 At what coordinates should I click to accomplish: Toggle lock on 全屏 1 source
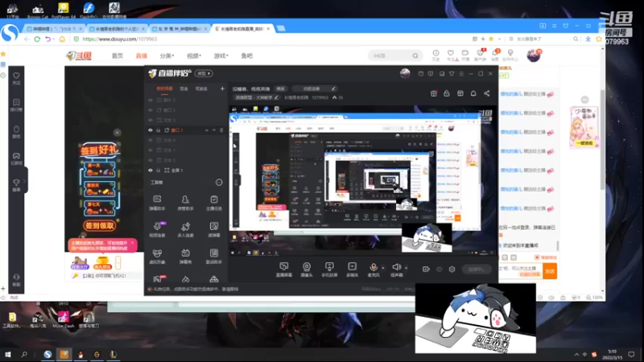tap(158, 171)
